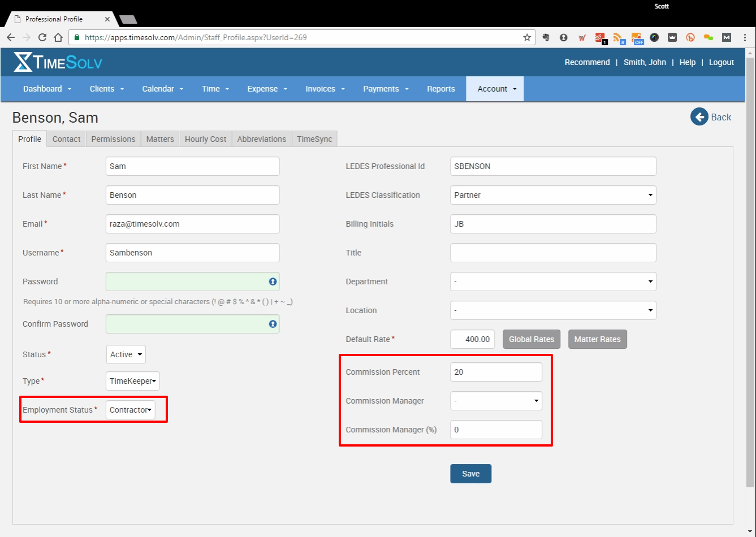Screen dimensions: 756x537
Task: Select the Profile tab
Action: tap(29, 139)
